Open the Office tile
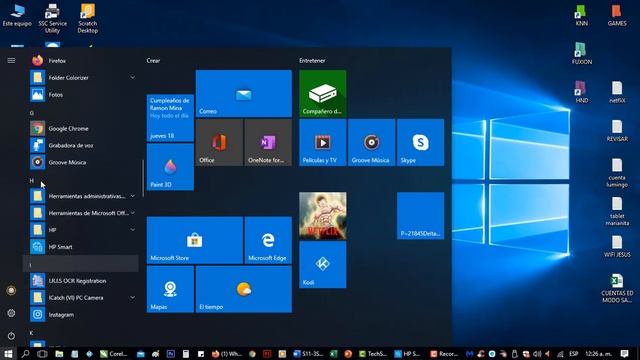This screenshot has height=360, width=640. click(x=219, y=142)
